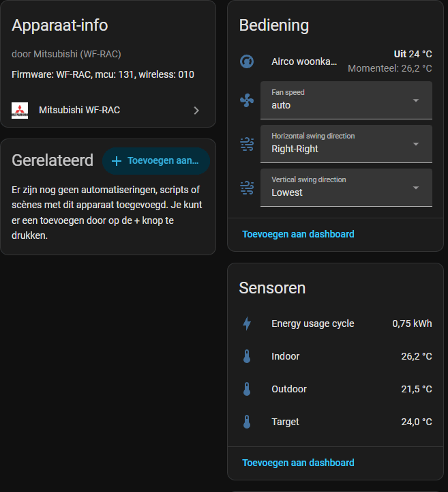Open the Indoor sensor row
Viewport: 448px width, 492px height.
335,356
